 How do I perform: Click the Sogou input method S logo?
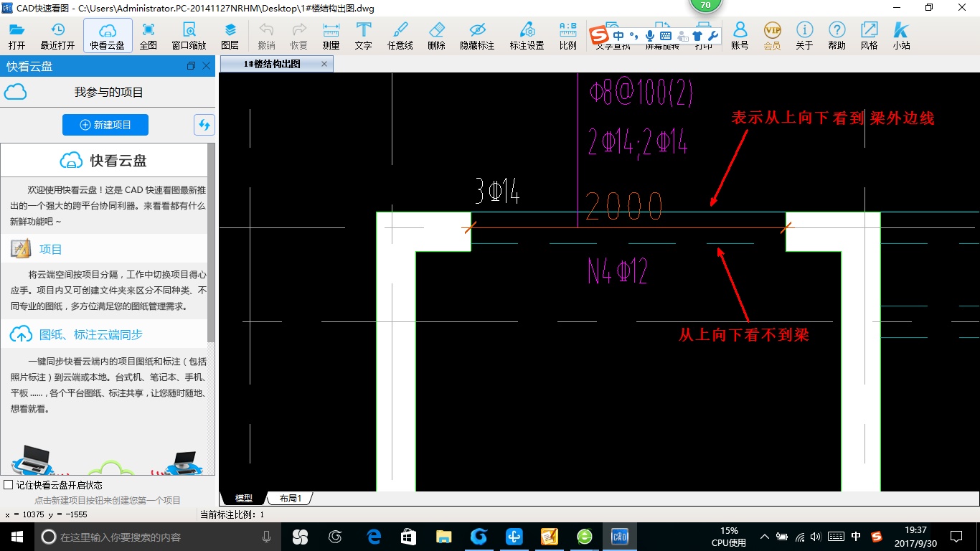599,35
